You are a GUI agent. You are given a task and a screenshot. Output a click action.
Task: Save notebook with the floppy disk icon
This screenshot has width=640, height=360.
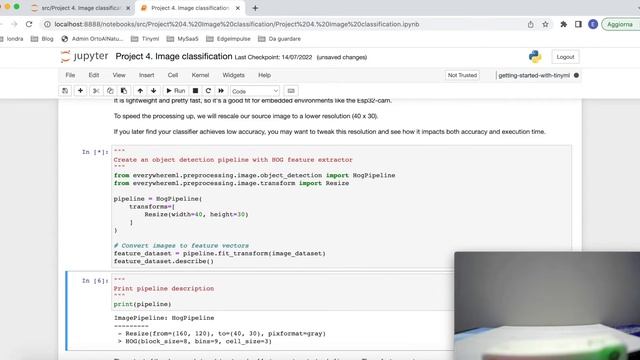[x=65, y=91]
